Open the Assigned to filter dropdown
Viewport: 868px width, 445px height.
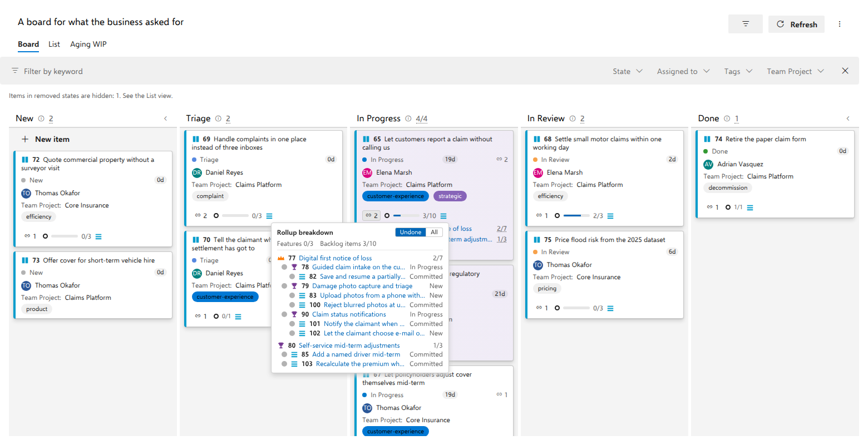pyautogui.click(x=683, y=71)
